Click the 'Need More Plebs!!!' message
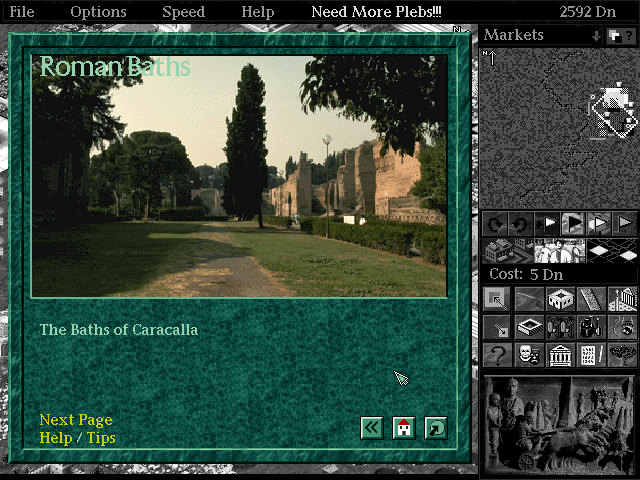This screenshot has height=480, width=640. tap(376, 11)
